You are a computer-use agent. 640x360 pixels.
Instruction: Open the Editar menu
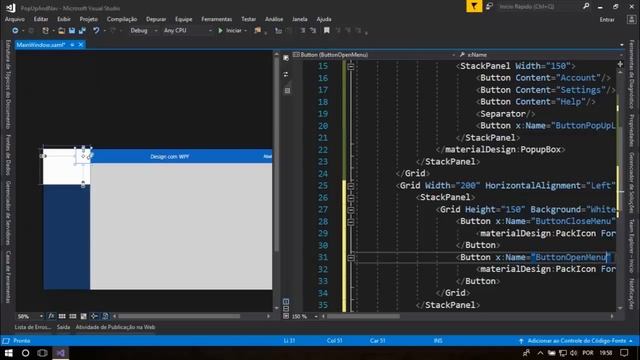[x=41, y=19]
